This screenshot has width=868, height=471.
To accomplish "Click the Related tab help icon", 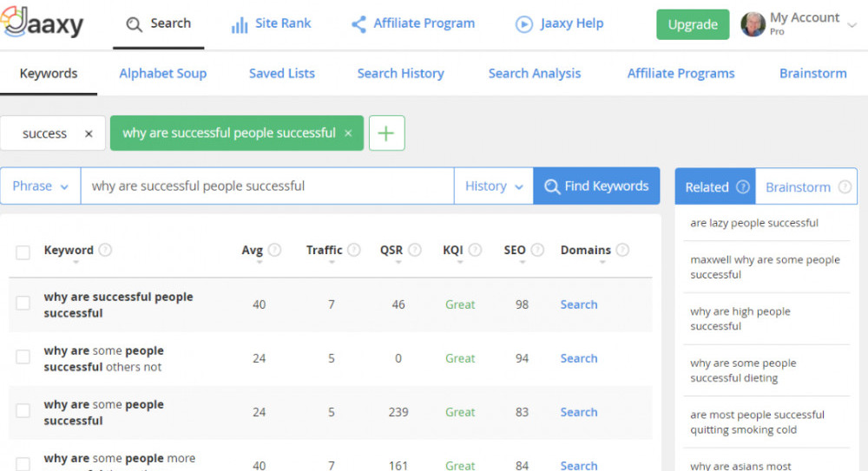I will coord(743,187).
